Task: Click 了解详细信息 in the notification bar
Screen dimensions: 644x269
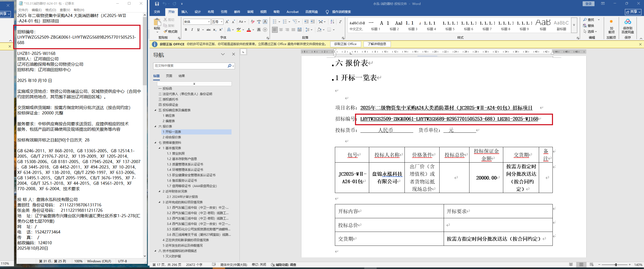Action: click(377, 44)
